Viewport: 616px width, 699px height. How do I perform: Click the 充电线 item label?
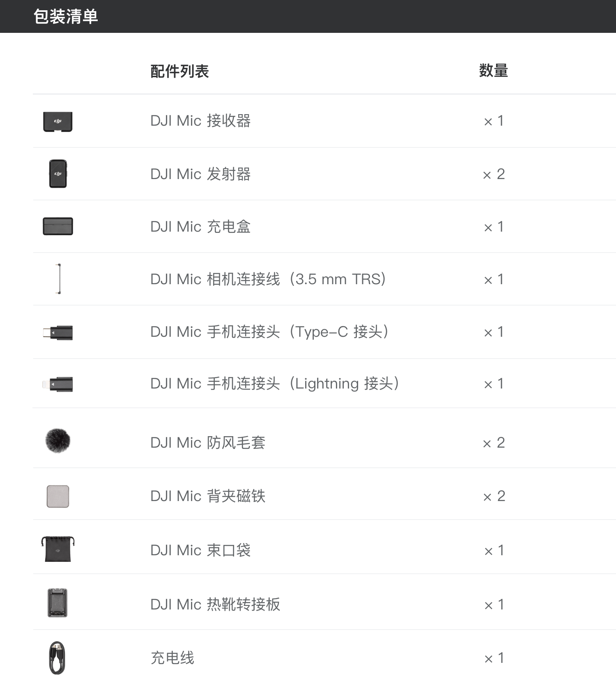tap(172, 658)
